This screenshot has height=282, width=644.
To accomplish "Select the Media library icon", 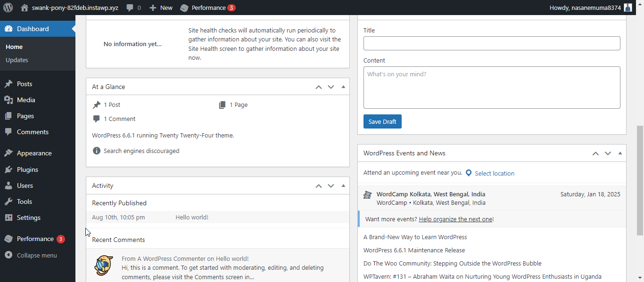I will coord(9,100).
